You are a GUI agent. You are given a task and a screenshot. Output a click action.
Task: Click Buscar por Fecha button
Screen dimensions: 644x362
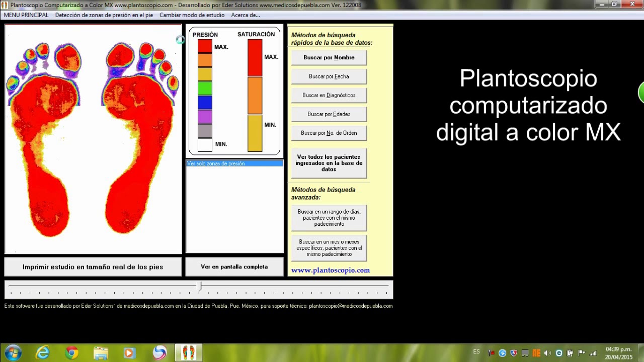click(329, 76)
